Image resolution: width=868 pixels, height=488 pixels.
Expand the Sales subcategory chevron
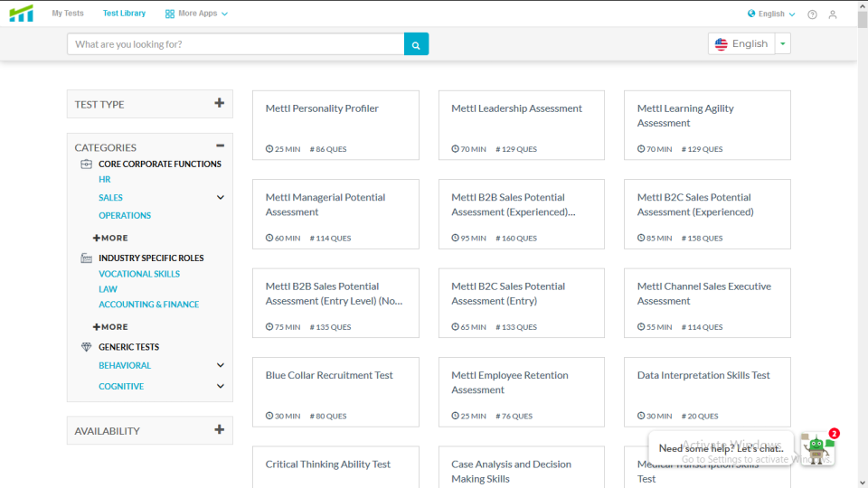[220, 198]
